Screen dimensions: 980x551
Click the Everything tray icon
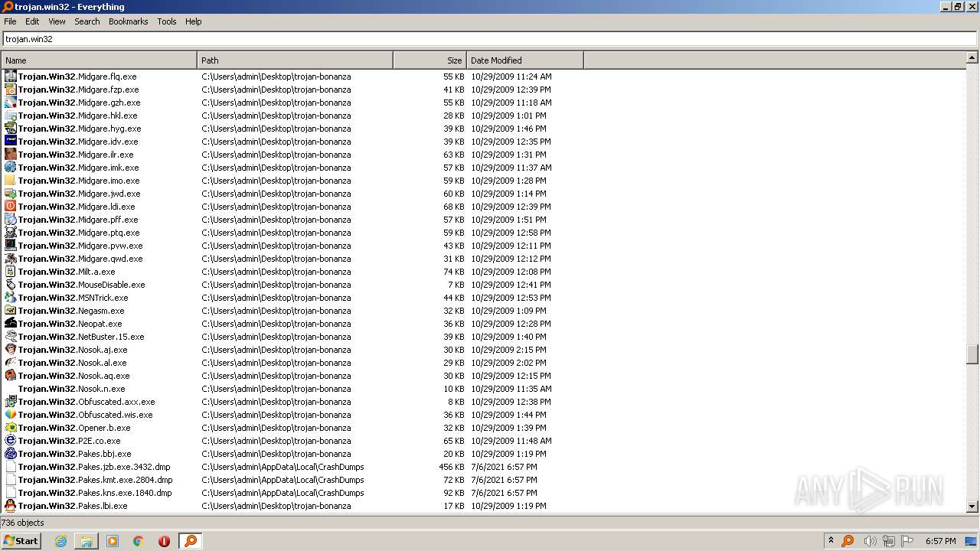click(x=848, y=541)
